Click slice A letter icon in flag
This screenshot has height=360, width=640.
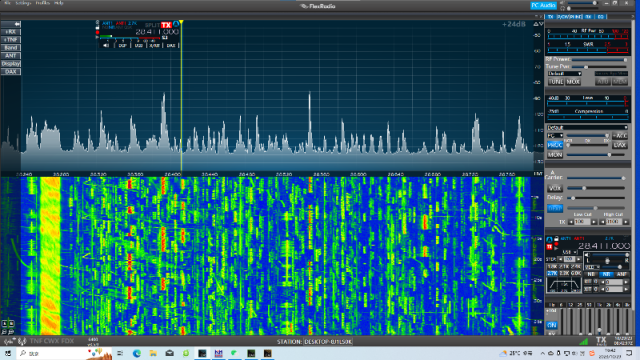[x=176, y=24]
